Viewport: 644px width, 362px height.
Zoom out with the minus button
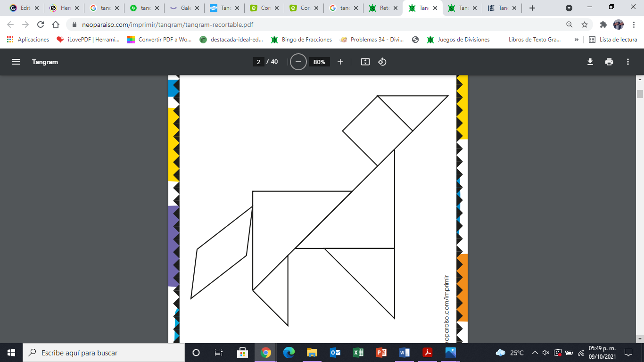[x=297, y=61]
